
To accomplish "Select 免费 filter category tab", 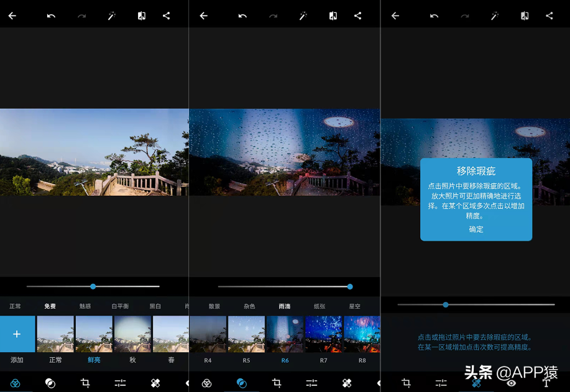I will pos(50,306).
